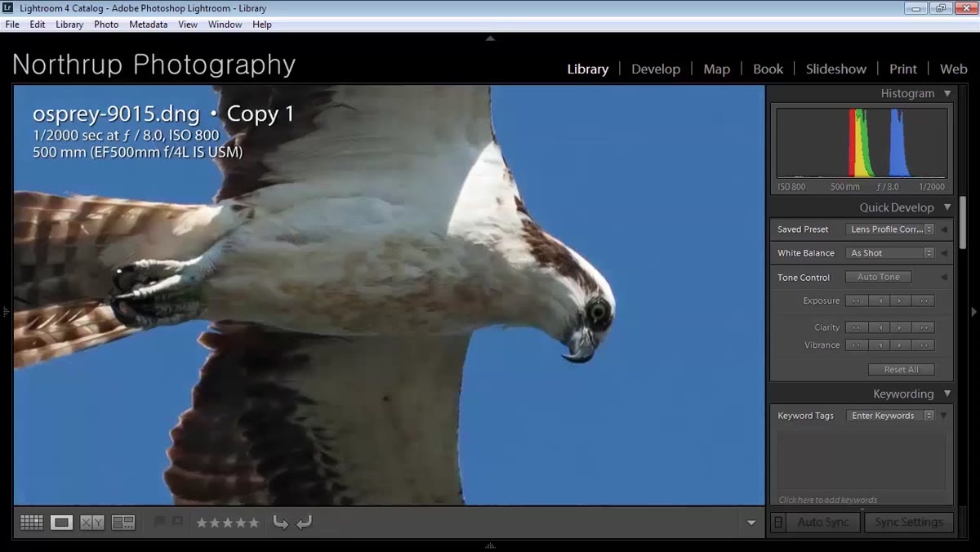
Task: Decrease Clarity by a large step
Action: (856, 327)
